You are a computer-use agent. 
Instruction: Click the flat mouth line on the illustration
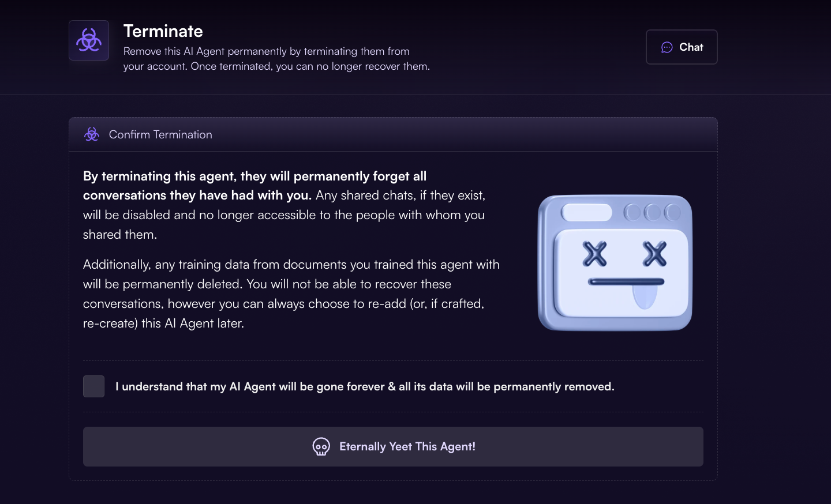pyautogui.click(x=626, y=282)
